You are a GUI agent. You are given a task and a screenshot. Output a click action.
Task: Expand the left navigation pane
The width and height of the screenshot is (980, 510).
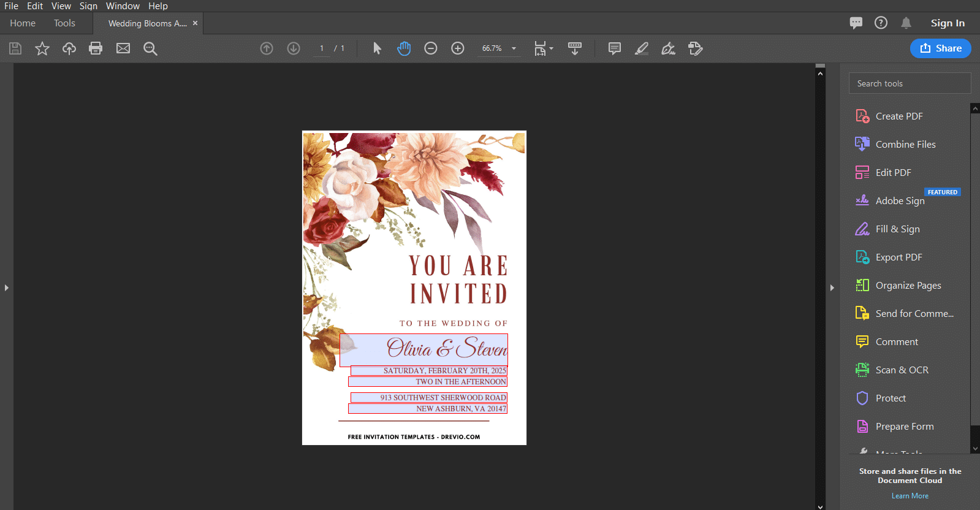pos(7,287)
